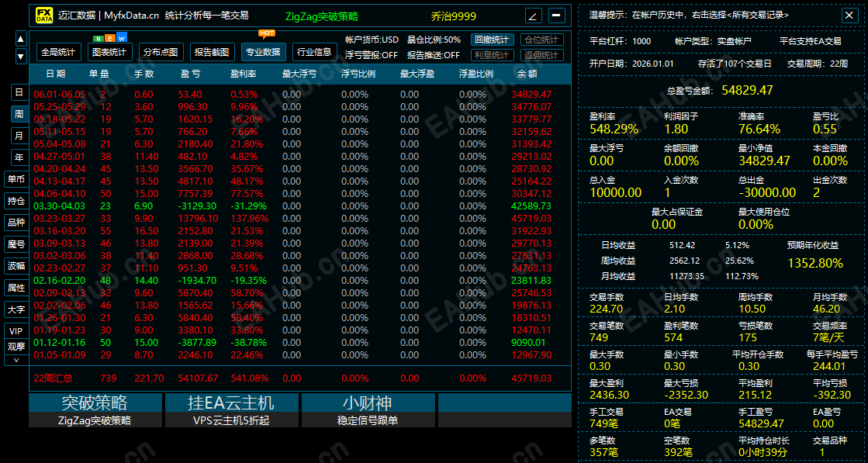Switch to weekly view with 周 button
Image resolution: width=868 pixels, height=463 pixels.
click(x=19, y=114)
